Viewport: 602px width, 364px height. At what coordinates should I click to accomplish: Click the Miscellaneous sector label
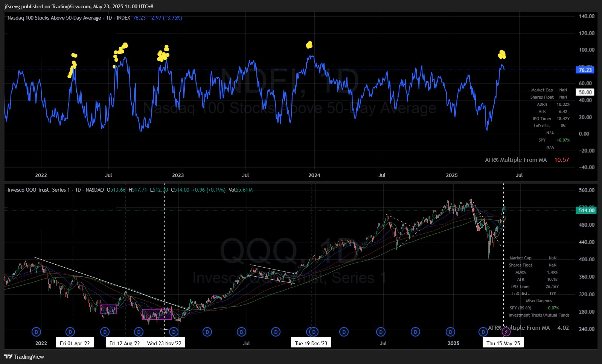click(539, 301)
